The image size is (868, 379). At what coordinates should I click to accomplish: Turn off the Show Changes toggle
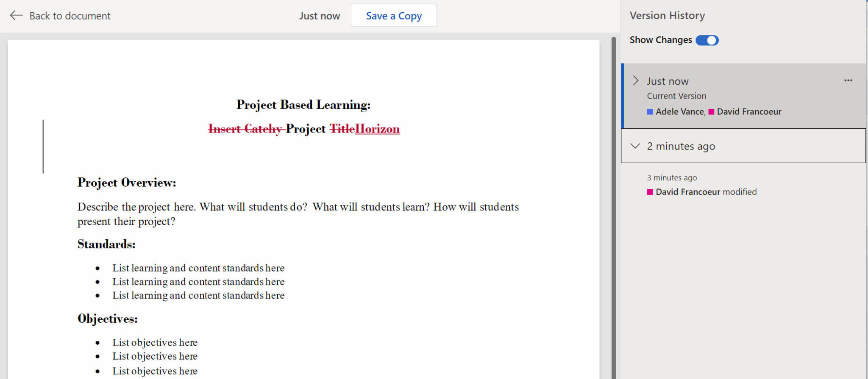pyautogui.click(x=707, y=40)
